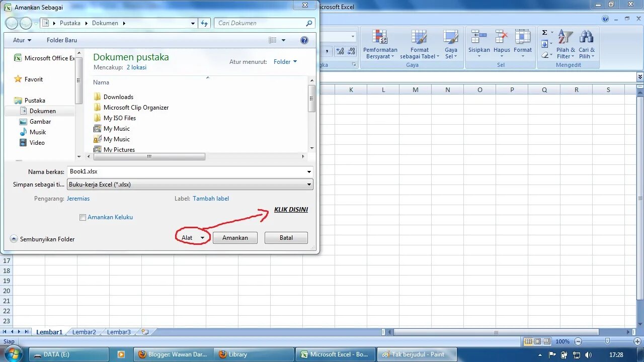This screenshot has height=362, width=644.
Task: Switch to Normal view in status bar
Action: point(528,341)
